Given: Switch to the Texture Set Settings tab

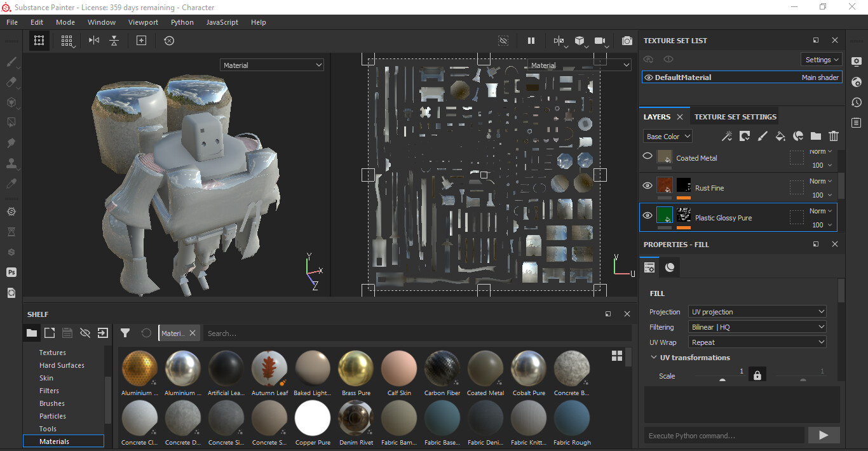Looking at the screenshot, I should [735, 116].
